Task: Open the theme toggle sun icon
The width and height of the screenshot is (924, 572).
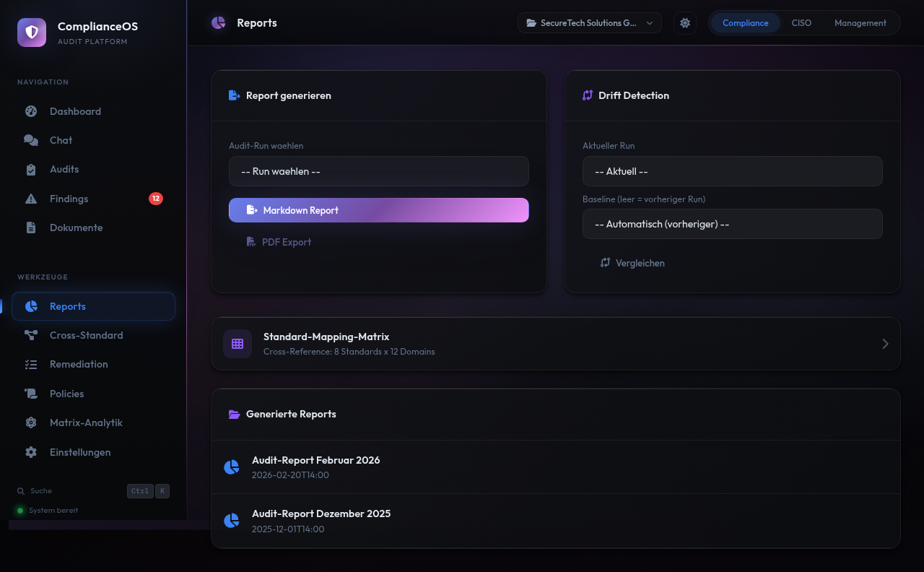Action: point(685,23)
